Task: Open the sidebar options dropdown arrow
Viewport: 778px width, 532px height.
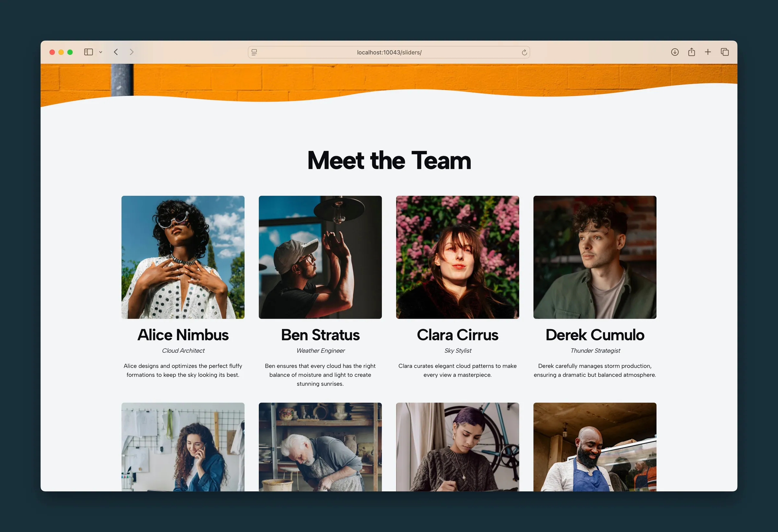Action: (100, 52)
